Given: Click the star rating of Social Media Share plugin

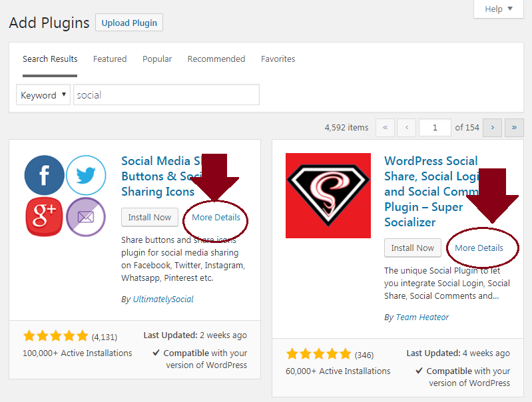Looking at the screenshot, I should pyautogui.click(x=55, y=336).
